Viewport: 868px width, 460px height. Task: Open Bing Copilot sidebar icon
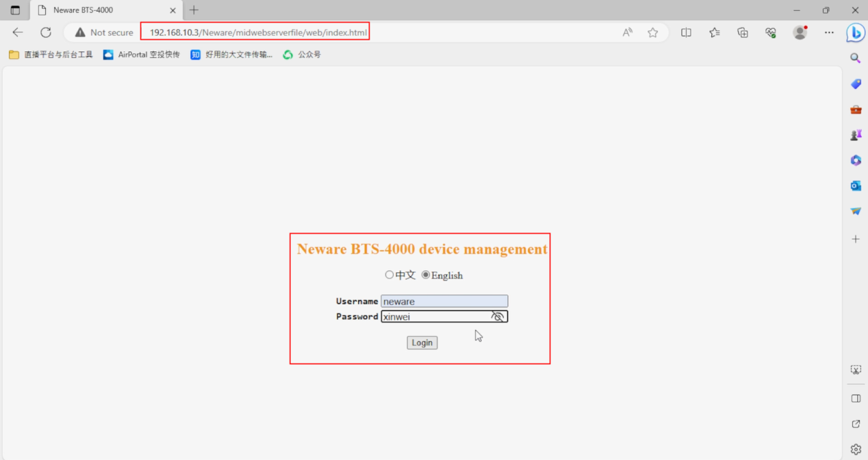(855, 32)
